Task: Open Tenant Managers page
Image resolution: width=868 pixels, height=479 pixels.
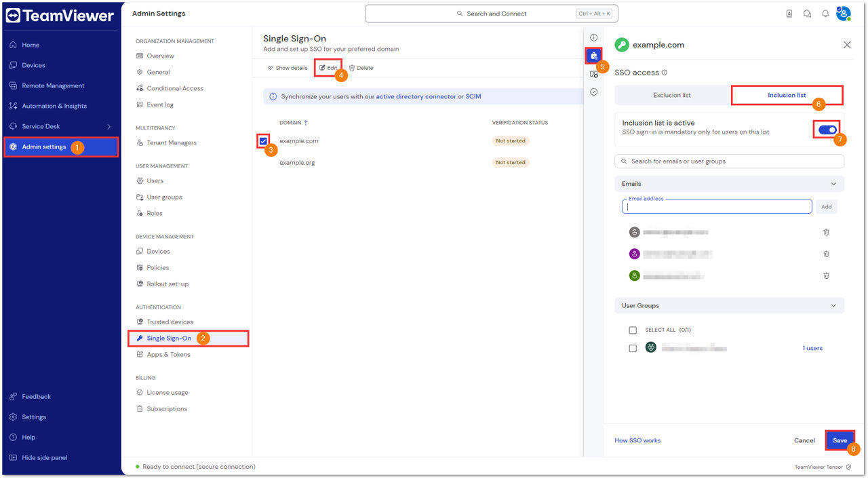Action: 172,142
